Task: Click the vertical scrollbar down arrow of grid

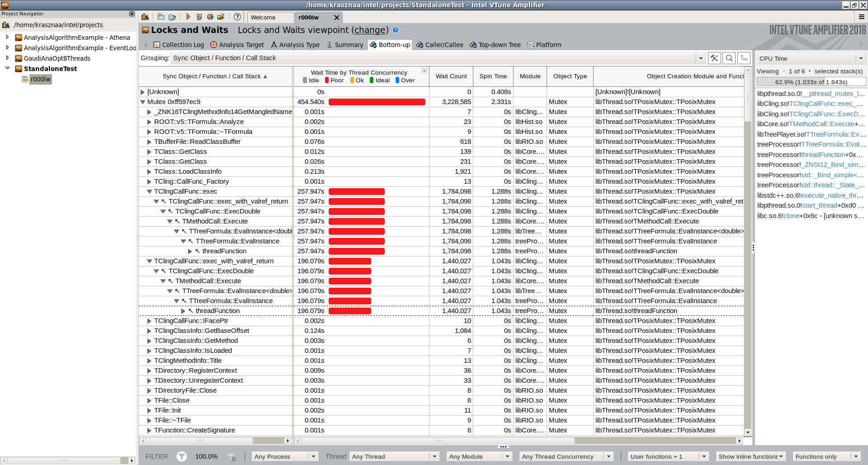Action: click(x=748, y=432)
